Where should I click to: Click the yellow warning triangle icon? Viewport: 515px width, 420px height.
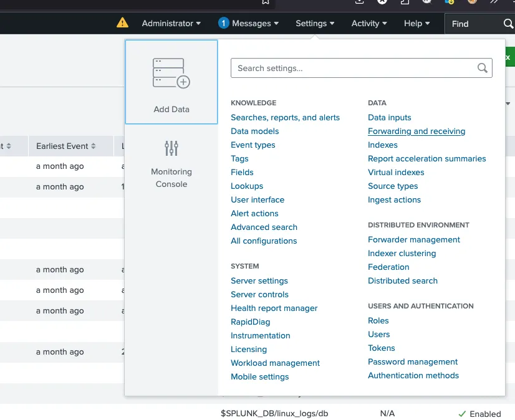(123, 23)
